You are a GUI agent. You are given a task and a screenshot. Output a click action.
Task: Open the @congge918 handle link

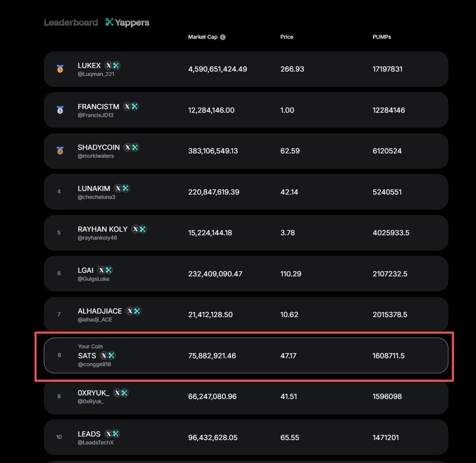tap(94, 365)
